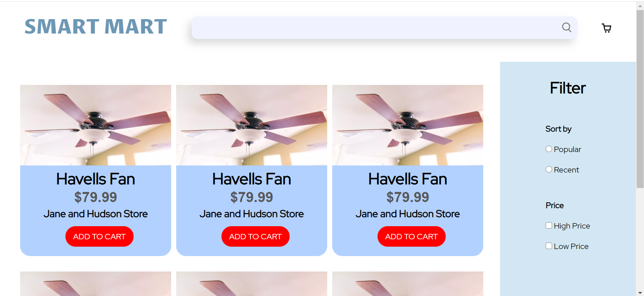644x296 pixels.
Task: Focus the search input field
Action: tap(376, 28)
